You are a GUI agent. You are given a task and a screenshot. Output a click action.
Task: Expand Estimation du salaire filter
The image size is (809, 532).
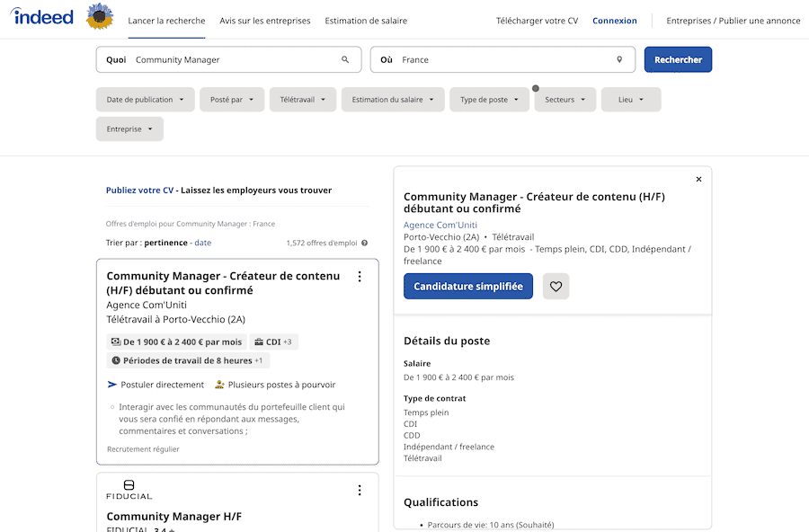(x=393, y=100)
